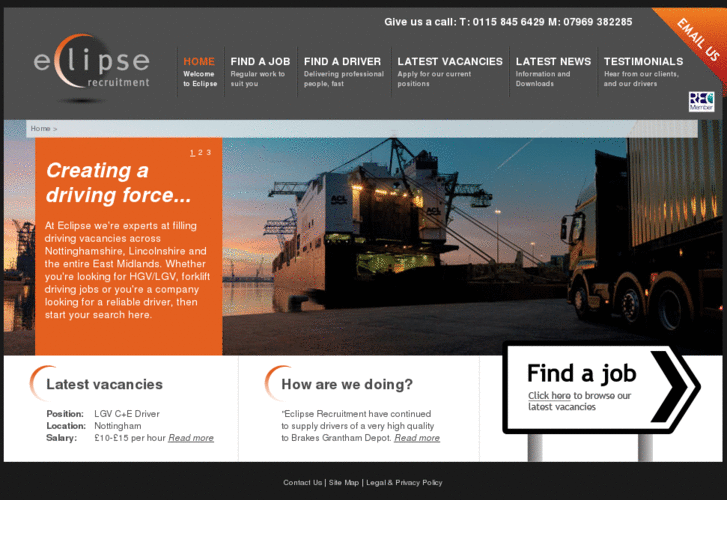Click the phone number 0115 845 6429
This screenshot has height=545, width=727.
click(509, 22)
